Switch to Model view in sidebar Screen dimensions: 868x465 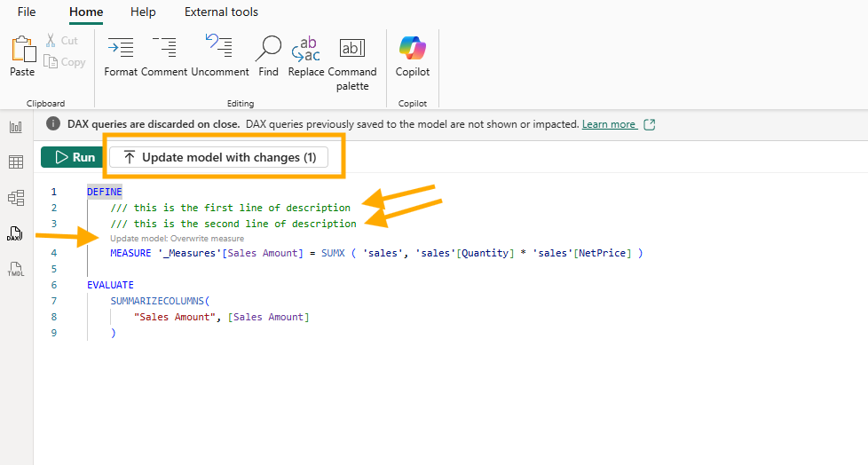click(16, 198)
